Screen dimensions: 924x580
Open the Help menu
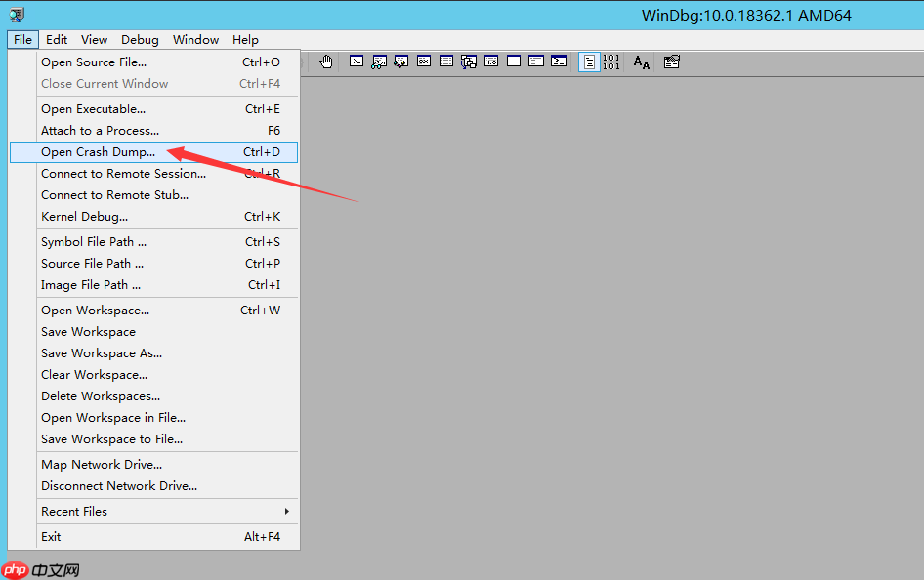click(x=245, y=39)
